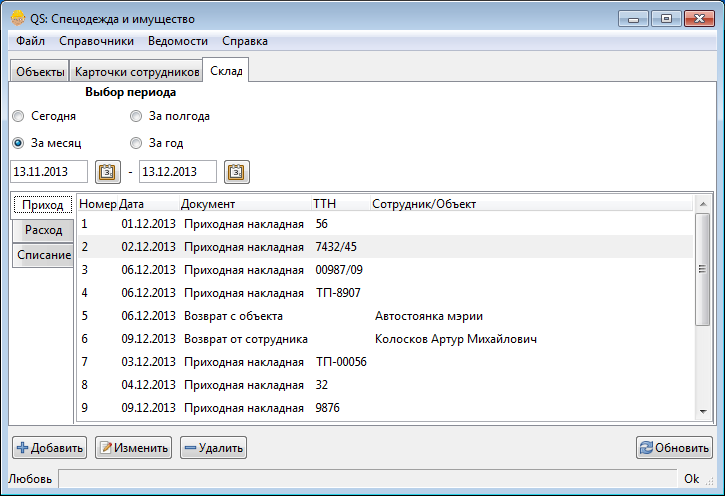
Task: Open the Ведомости menu
Action: (x=178, y=41)
